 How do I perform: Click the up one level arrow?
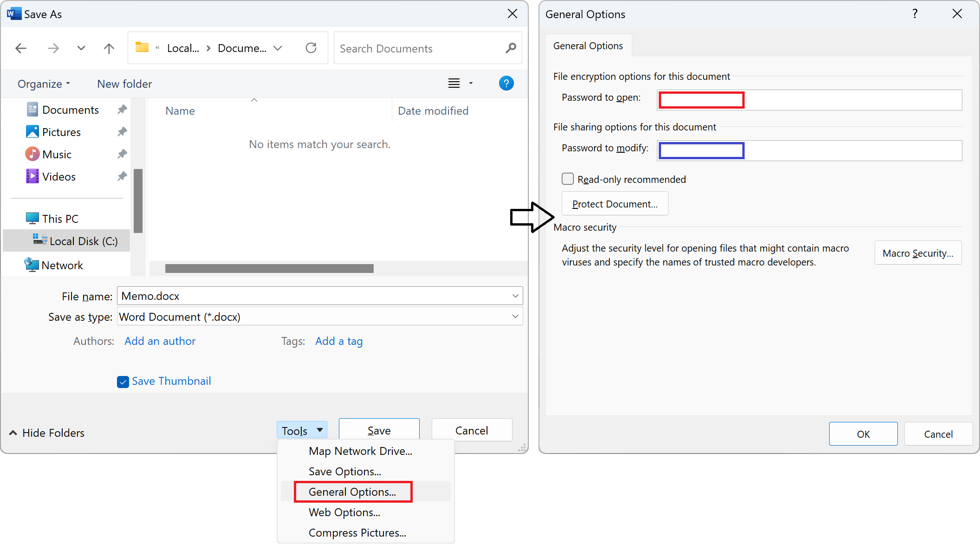[x=109, y=48]
